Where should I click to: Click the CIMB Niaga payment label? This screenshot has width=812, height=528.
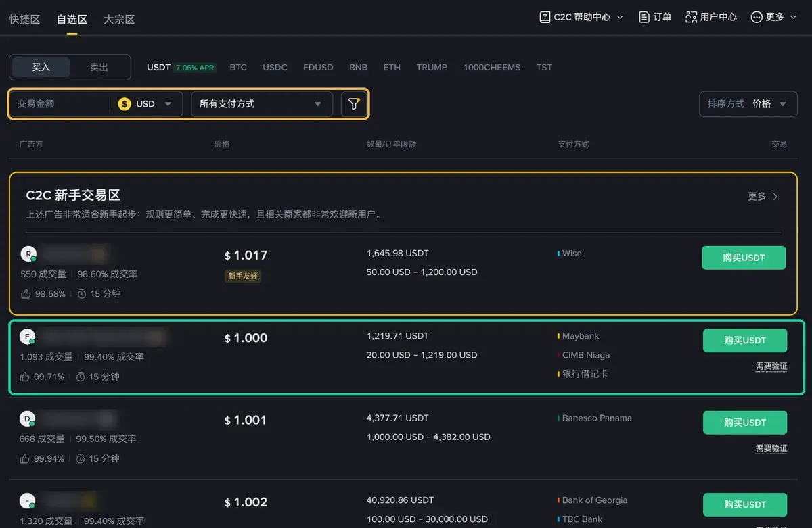(586, 355)
